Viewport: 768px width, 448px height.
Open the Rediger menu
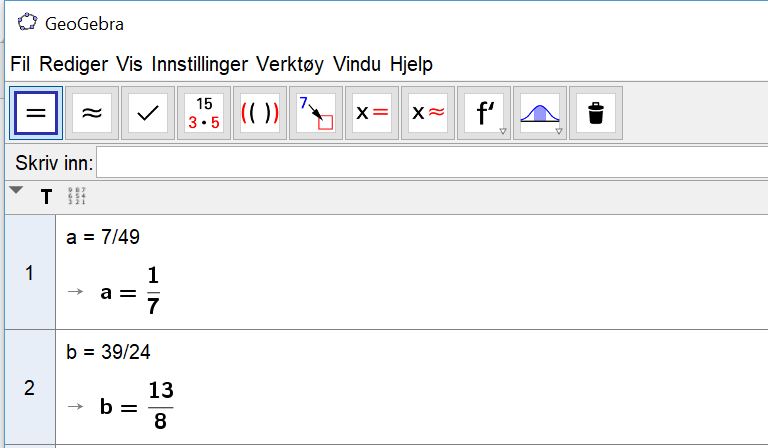(73, 64)
